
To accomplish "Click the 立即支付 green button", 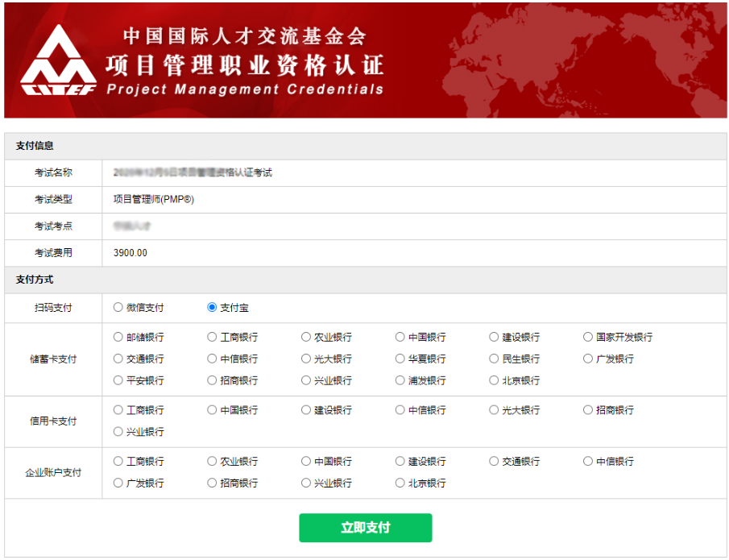I will [x=365, y=528].
